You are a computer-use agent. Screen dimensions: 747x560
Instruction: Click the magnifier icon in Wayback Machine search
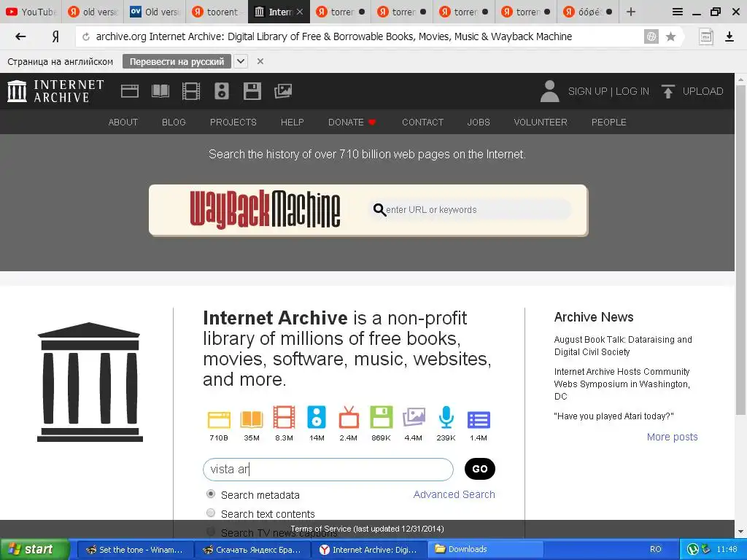tap(379, 209)
